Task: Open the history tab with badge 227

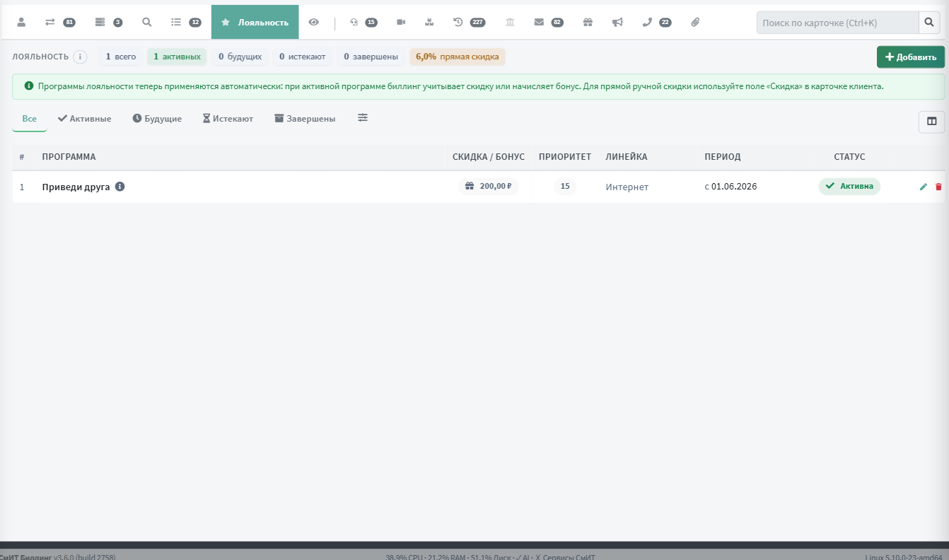Action: pyautogui.click(x=469, y=22)
